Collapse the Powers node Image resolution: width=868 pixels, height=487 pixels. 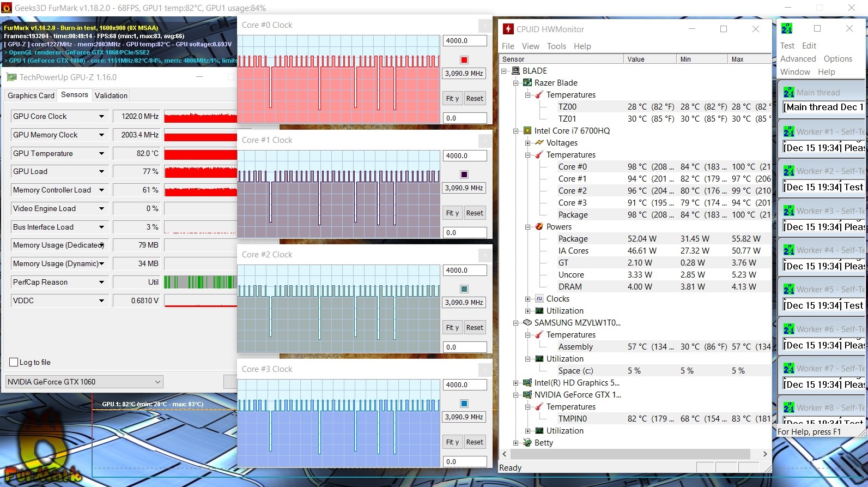[527, 227]
